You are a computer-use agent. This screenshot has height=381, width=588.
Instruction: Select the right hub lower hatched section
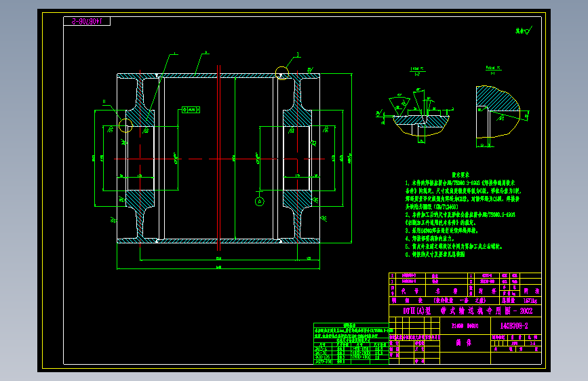pyautogui.click(x=297, y=199)
